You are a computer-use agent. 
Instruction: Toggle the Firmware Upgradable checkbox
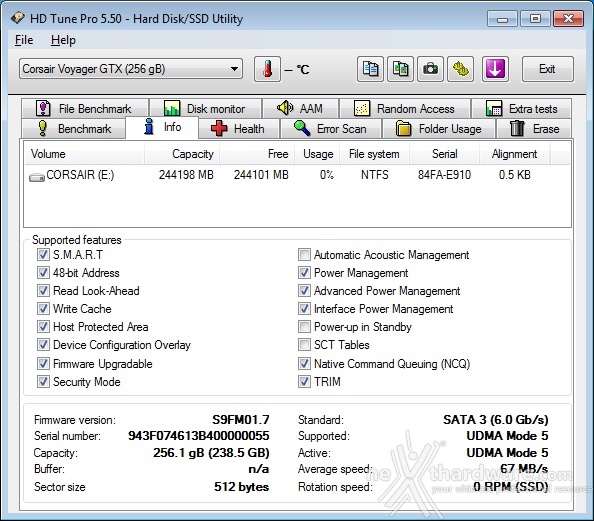pyautogui.click(x=43, y=364)
